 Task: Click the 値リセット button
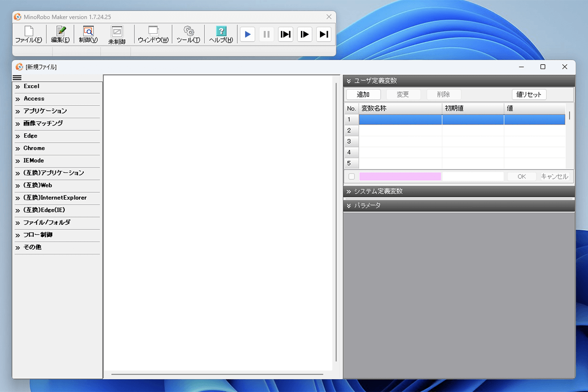(529, 95)
